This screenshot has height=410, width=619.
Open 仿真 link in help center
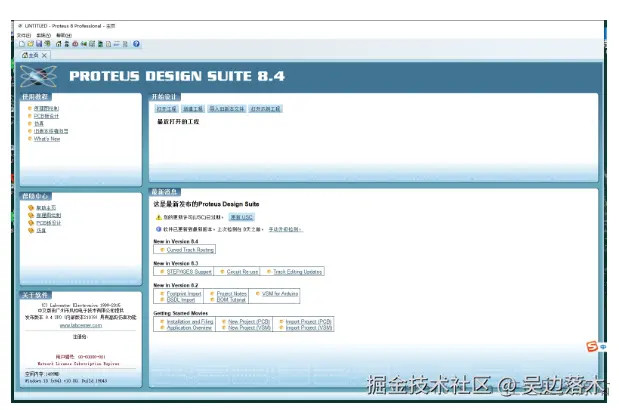pyautogui.click(x=41, y=230)
